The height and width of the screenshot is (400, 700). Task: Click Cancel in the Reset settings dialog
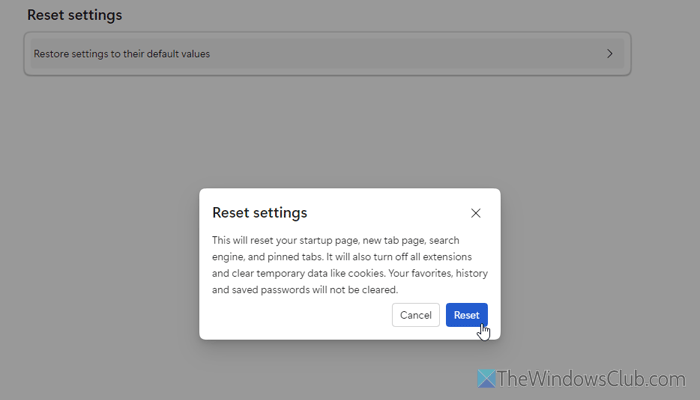[x=416, y=315]
